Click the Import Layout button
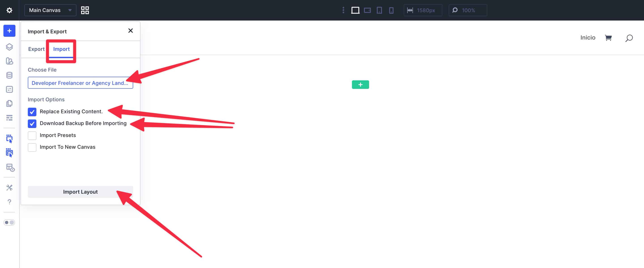644x268 pixels. (x=80, y=192)
